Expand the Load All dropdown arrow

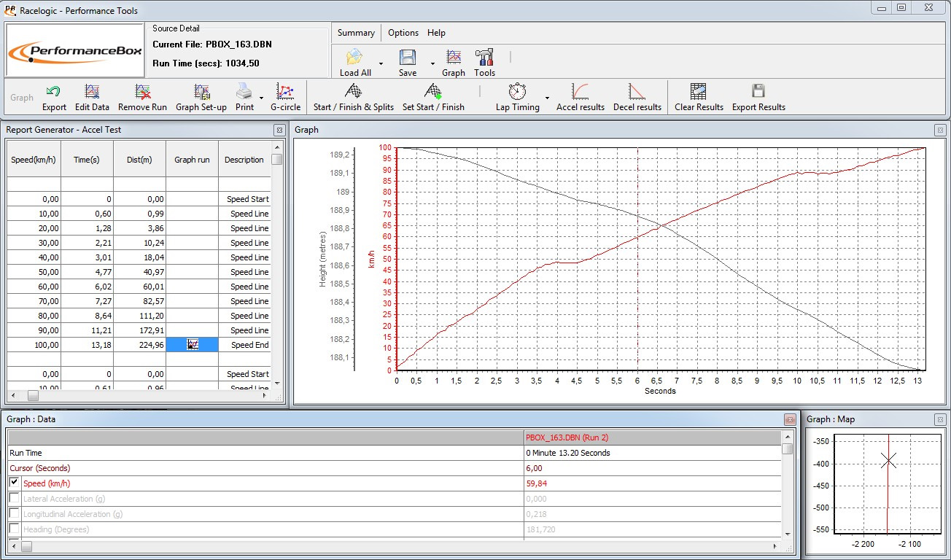[x=381, y=63]
